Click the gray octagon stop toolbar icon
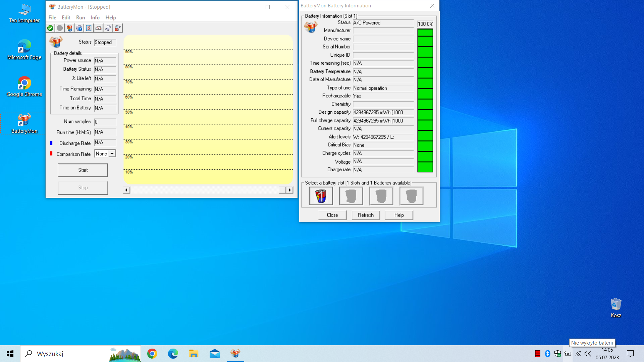The width and height of the screenshot is (644, 362). (x=60, y=28)
